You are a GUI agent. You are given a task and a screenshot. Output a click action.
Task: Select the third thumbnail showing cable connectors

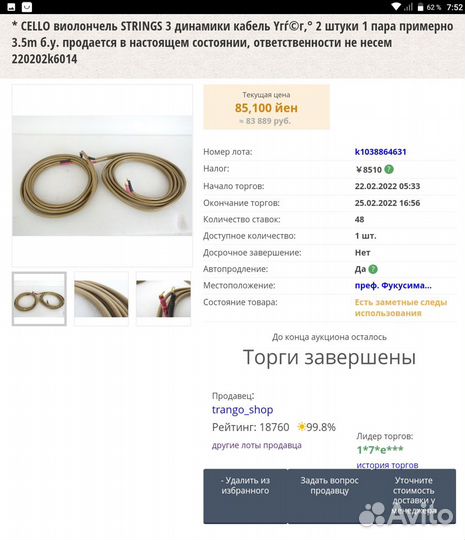(x=163, y=299)
